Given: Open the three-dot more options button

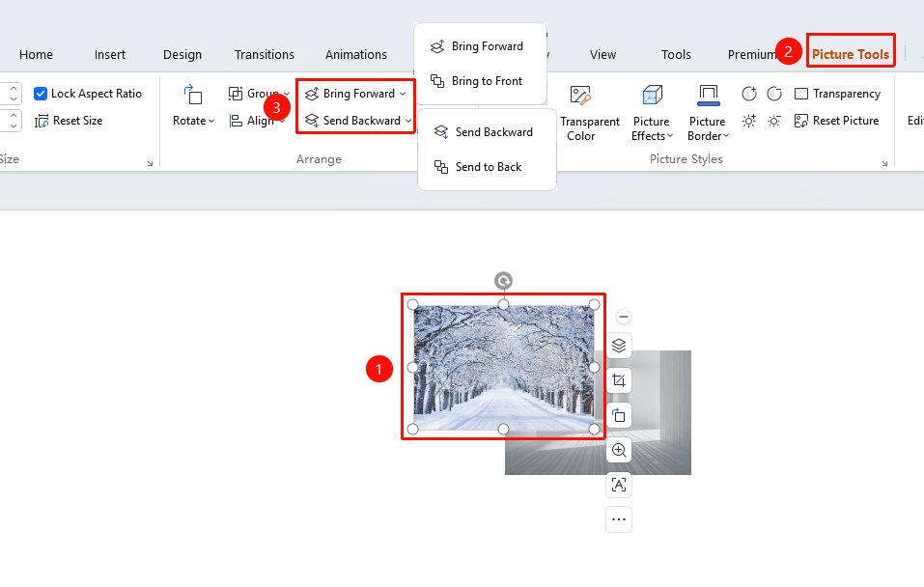Looking at the screenshot, I should click(619, 519).
